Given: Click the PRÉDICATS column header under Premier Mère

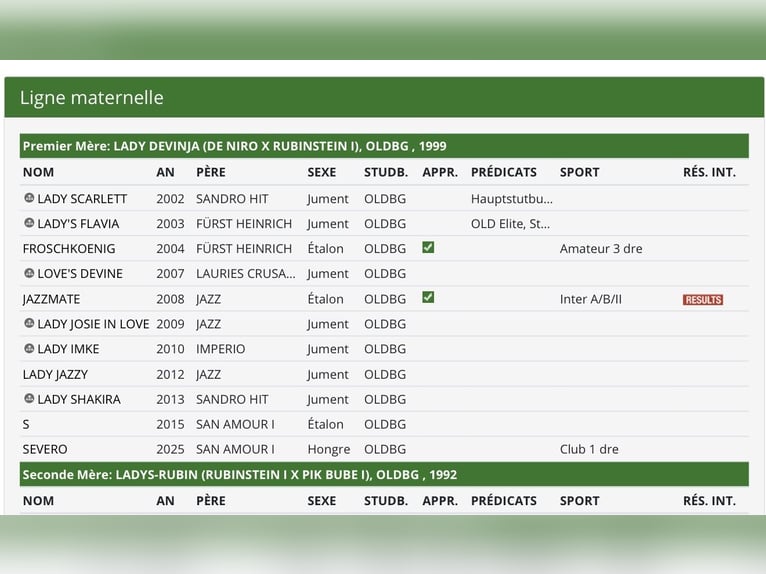Looking at the screenshot, I should (504, 172).
